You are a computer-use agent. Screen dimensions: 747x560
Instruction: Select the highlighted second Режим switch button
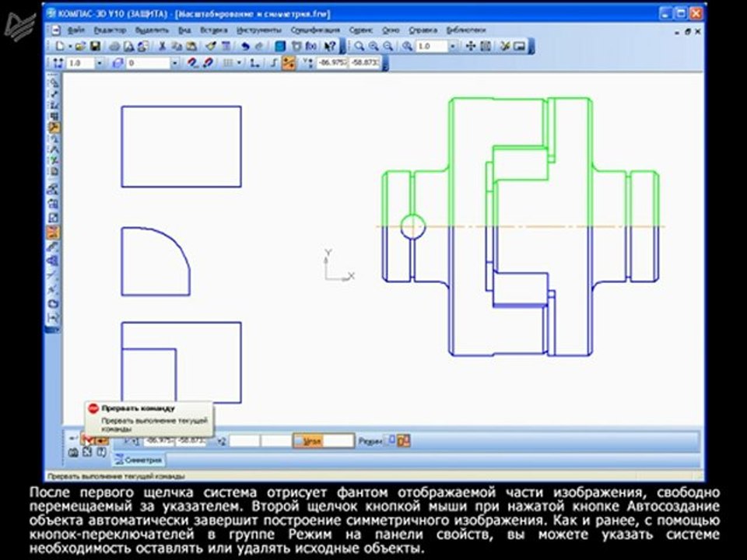tap(404, 440)
